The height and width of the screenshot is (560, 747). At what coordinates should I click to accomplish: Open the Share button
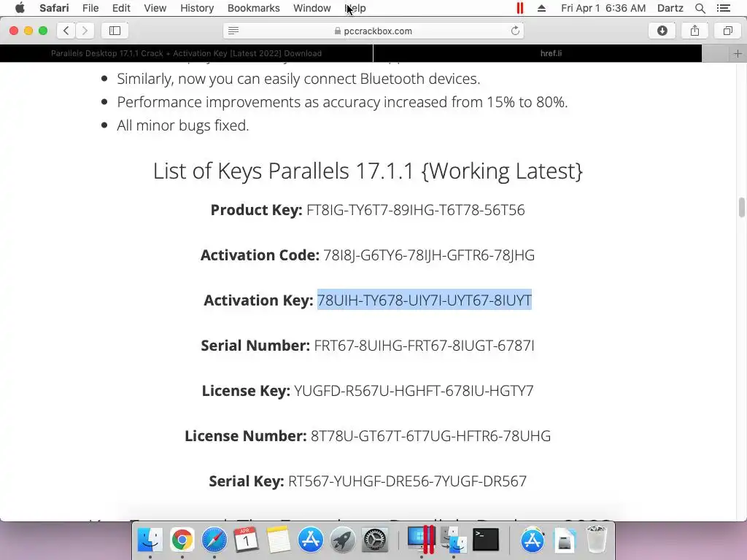coord(694,31)
